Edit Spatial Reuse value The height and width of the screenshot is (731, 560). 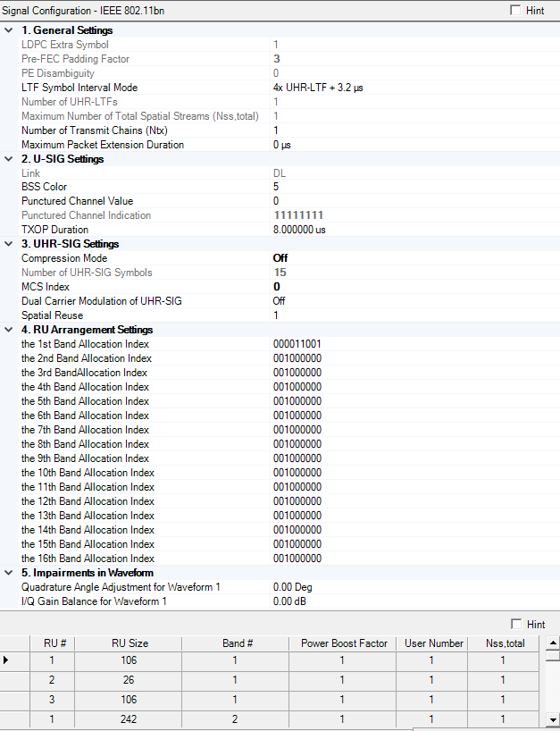414,315
